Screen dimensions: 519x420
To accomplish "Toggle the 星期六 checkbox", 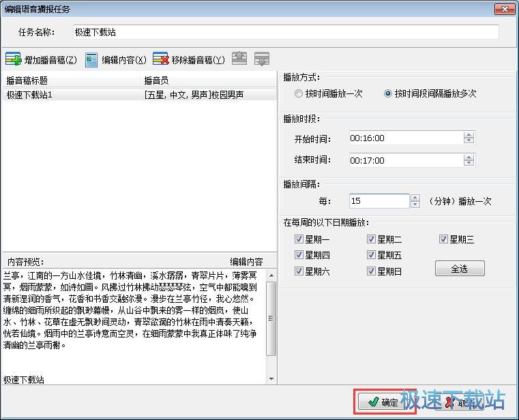I will tap(299, 271).
